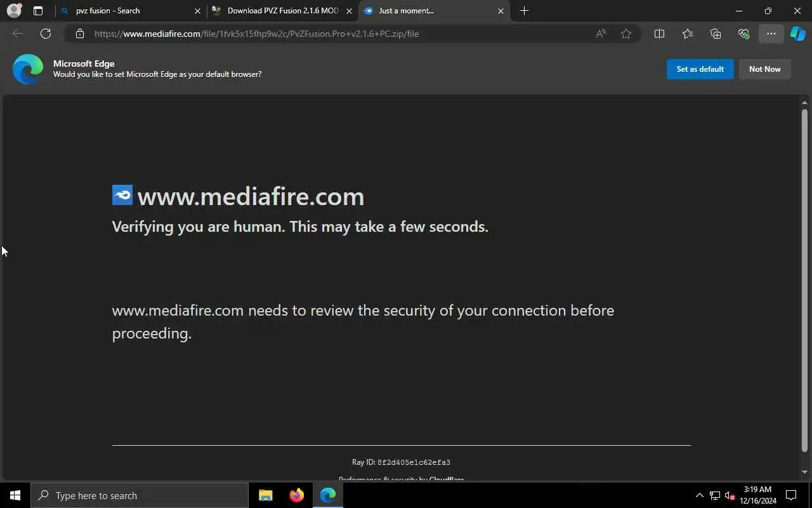This screenshot has width=812, height=508.
Task: Show hidden system tray icons
Action: point(699,495)
